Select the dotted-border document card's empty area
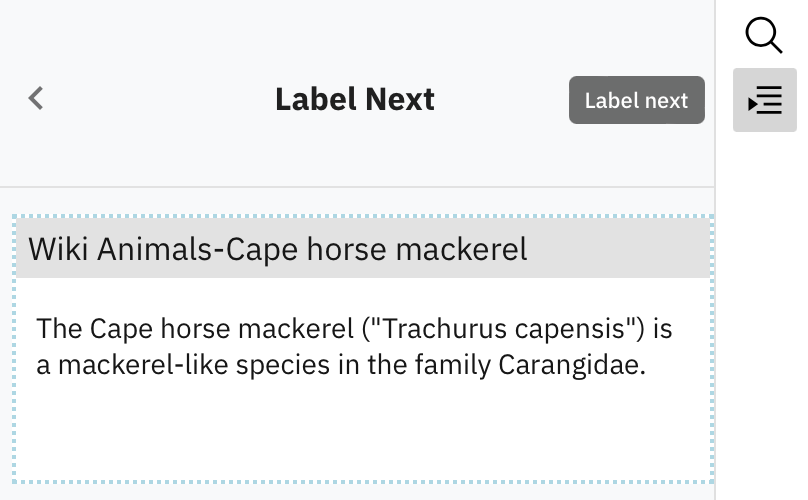 [x=363, y=433]
